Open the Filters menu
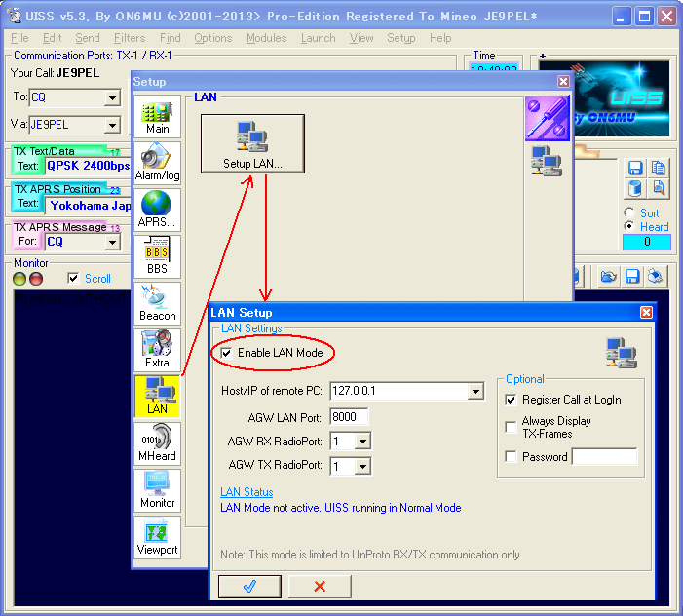Image resolution: width=683 pixels, height=616 pixels. pos(130,38)
